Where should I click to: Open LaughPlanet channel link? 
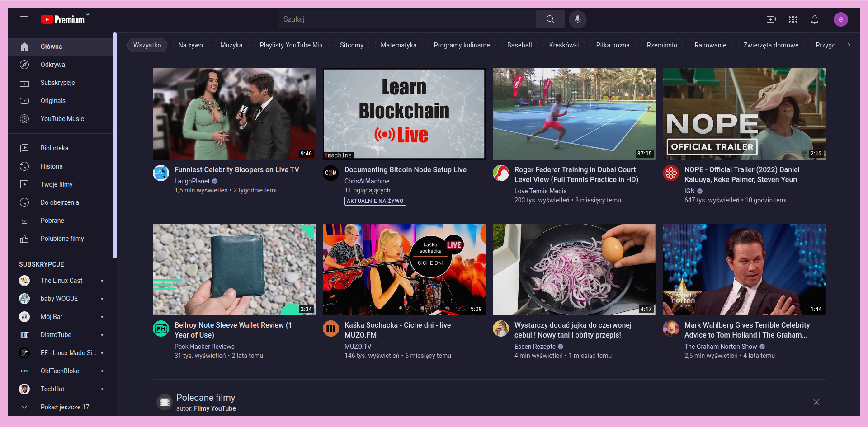[192, 181]
